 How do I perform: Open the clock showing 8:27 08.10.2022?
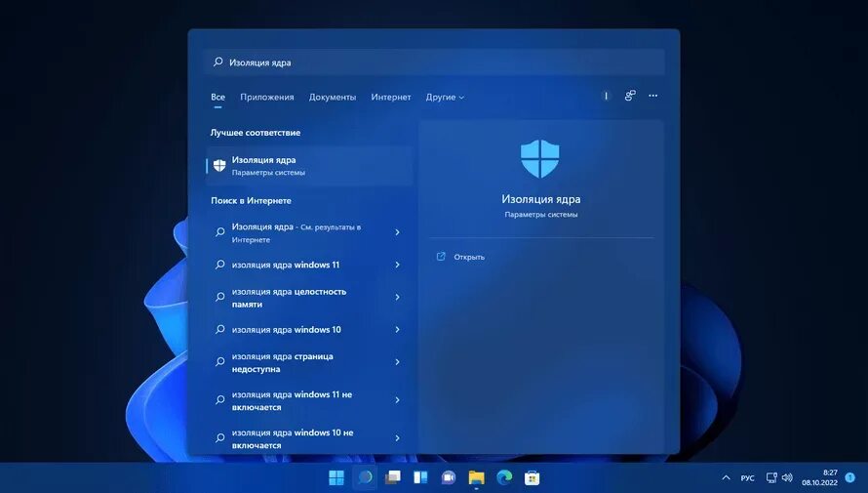pos(820,477)
